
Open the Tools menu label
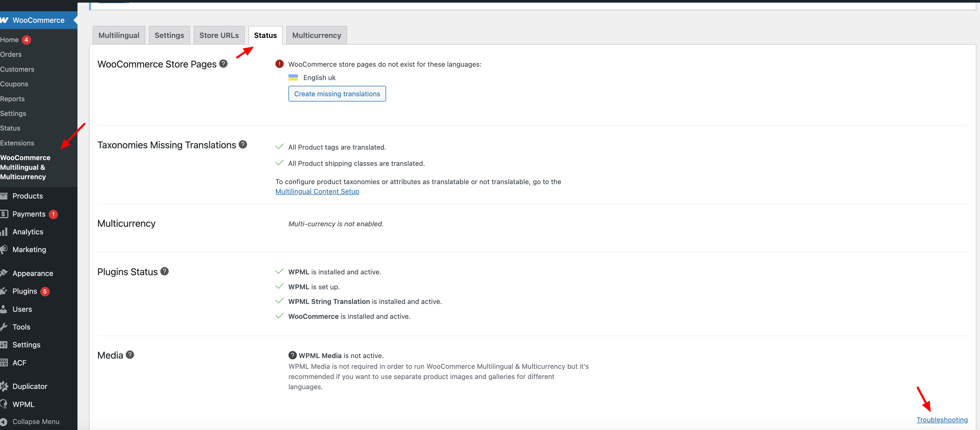[21, 327]
